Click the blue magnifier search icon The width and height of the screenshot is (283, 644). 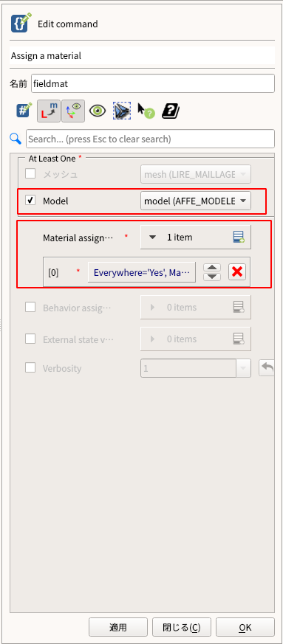point(16,139)
